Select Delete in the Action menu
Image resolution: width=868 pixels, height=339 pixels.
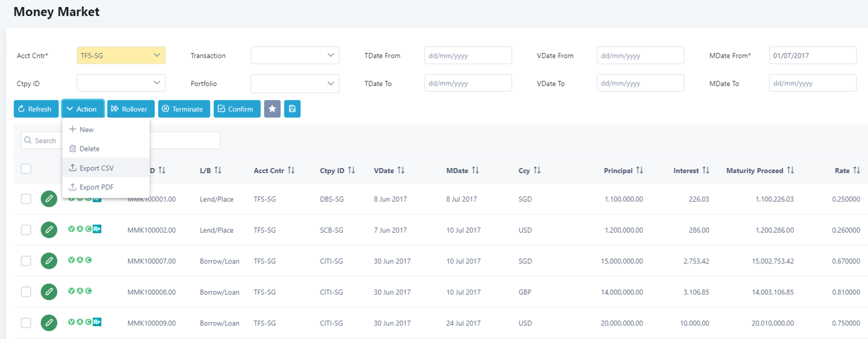tap(89, 149)
